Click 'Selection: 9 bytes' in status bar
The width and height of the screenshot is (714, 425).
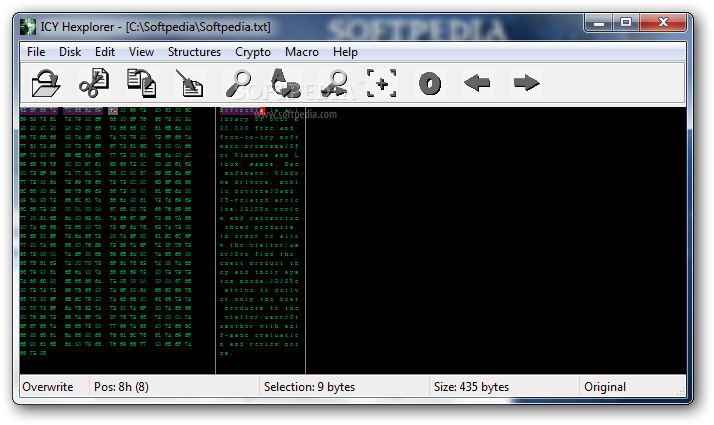tap(309, 387)
